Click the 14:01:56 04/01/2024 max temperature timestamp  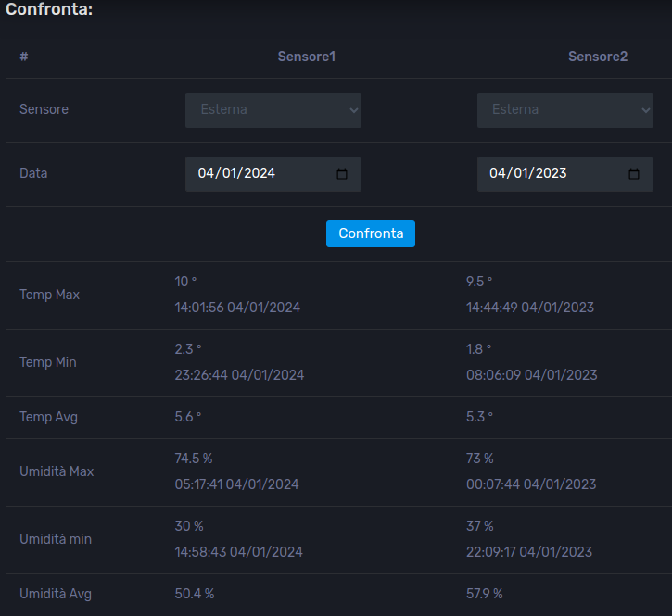click(237, 308)
